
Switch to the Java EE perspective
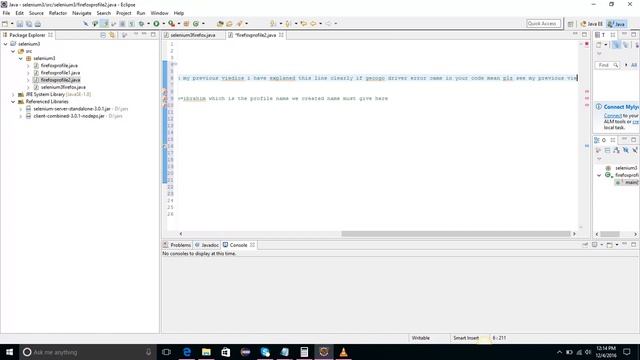(591, 24)
